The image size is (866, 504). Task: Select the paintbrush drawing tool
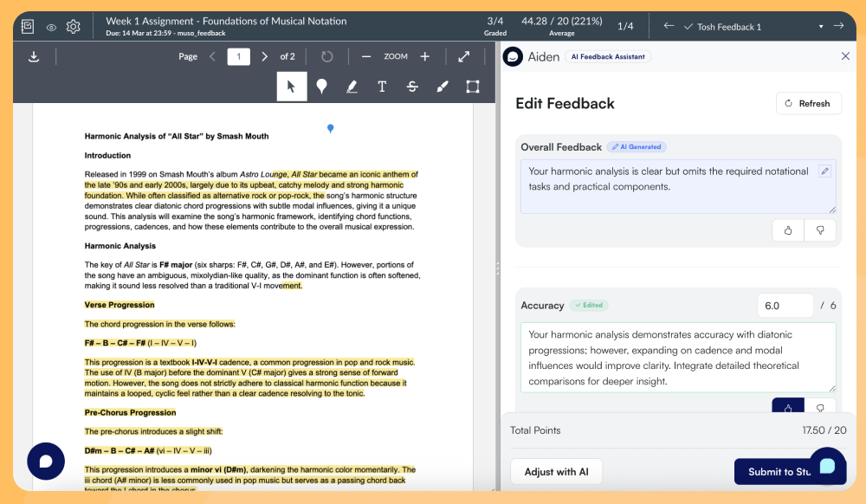[443, 87]
